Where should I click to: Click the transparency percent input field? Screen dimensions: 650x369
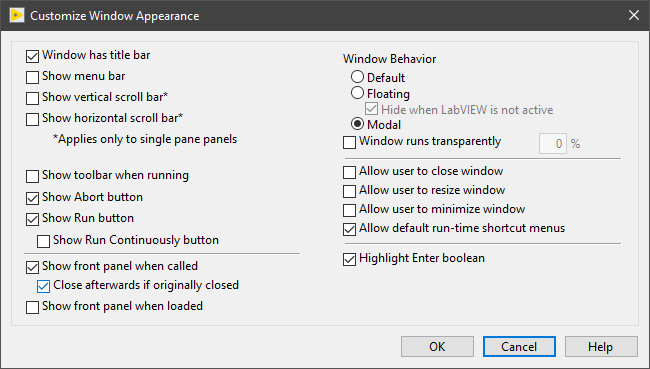coord(553,143)
